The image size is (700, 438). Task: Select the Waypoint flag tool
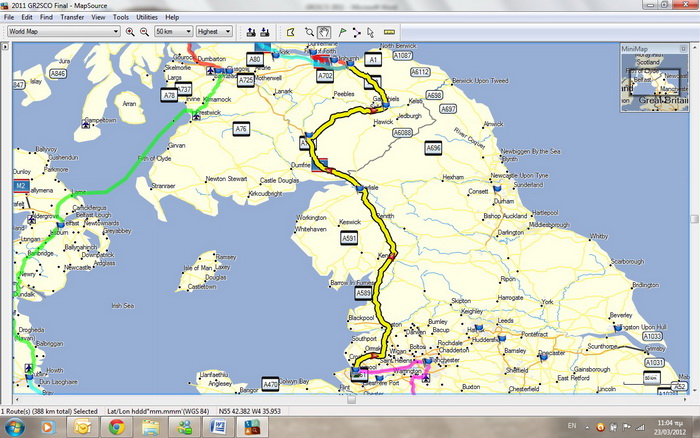pos(340,32)
